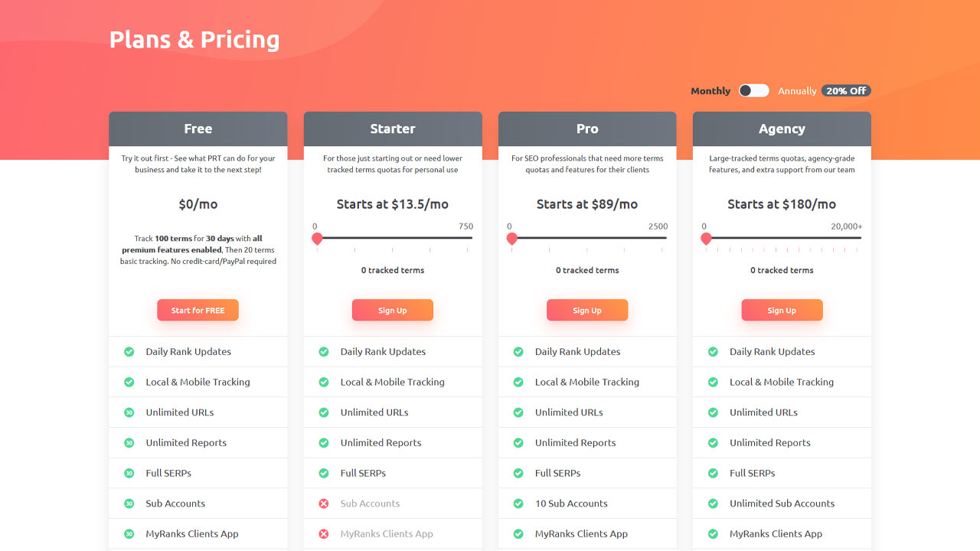Select the Annually billing label
Viewport: 980px width, 551px height.
797,90
